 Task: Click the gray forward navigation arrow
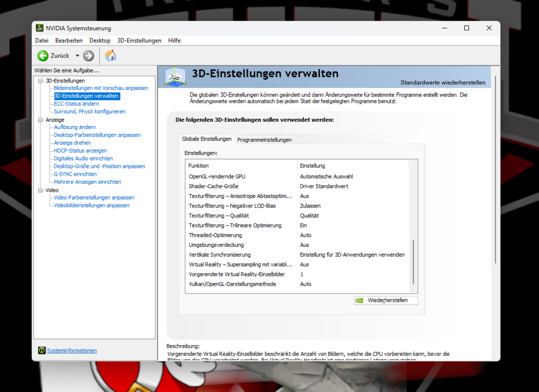click(x=87, y=56)
